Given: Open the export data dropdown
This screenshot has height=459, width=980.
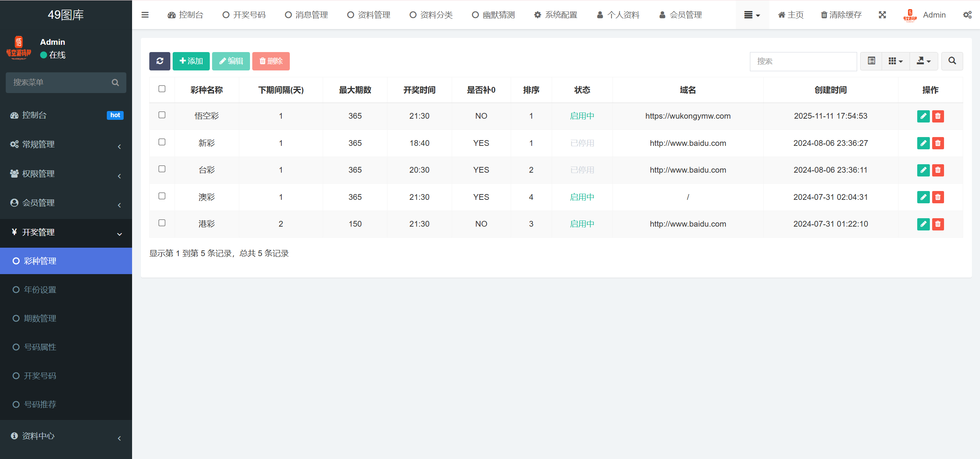Looking at the screenshot, I should [x=923, y=61].
